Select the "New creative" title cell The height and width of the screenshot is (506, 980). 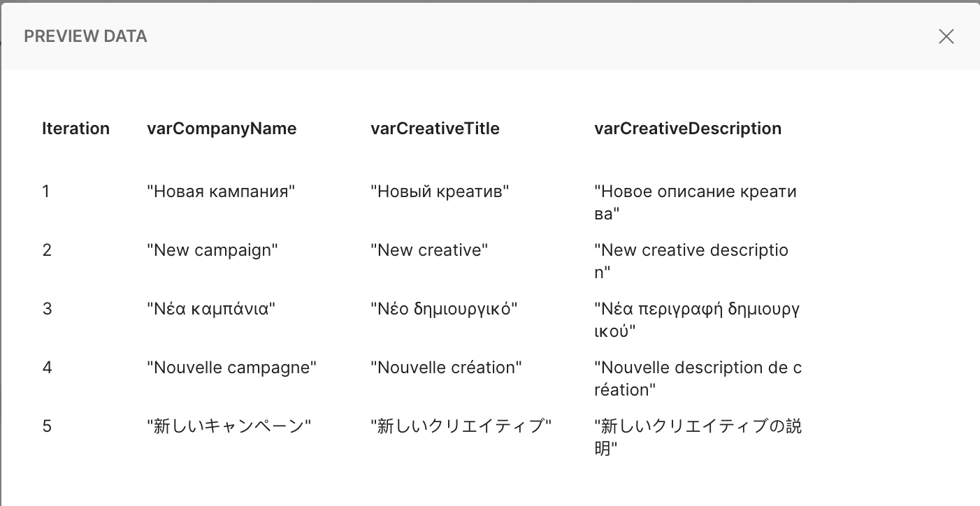point(429,250)
